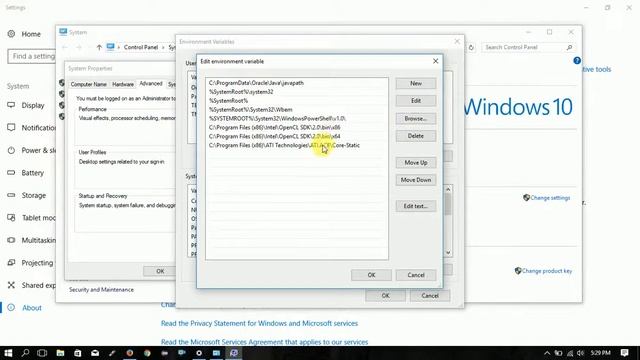Click the Up arrow in System window

(99, 47)
